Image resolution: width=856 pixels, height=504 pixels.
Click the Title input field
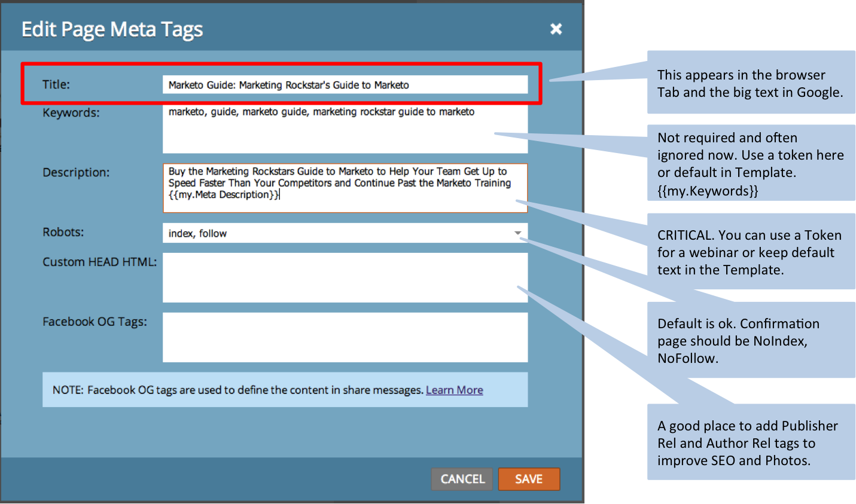click(x=345, y=85)
